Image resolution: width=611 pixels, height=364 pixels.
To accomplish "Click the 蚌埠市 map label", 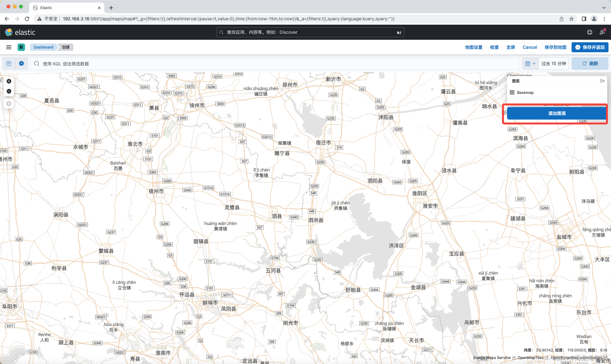I will (x=210, y=303).
